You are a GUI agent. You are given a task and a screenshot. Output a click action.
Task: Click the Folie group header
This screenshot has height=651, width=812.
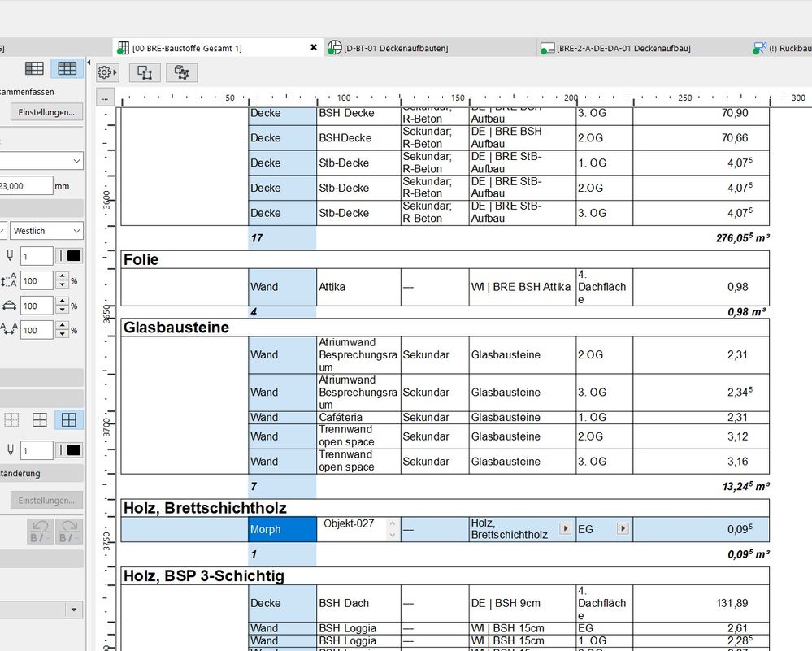point(445,259)
